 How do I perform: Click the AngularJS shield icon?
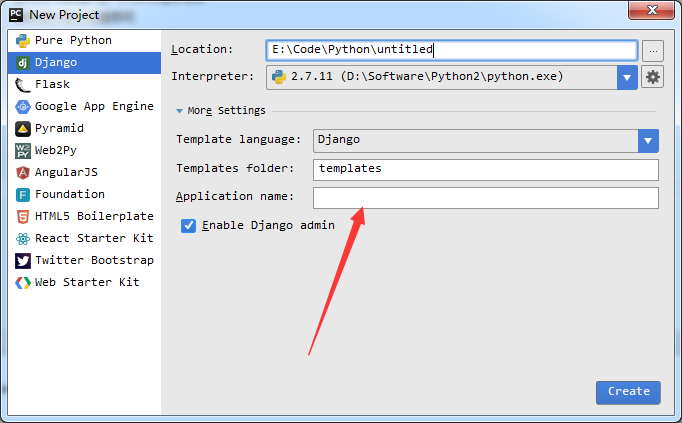pos(23,173)
